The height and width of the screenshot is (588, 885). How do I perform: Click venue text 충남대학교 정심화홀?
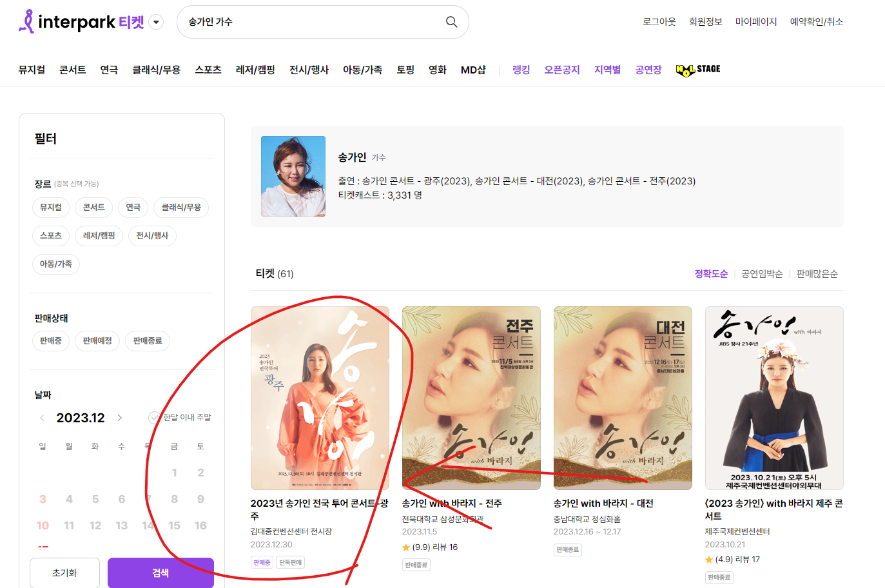tap(587, 519)
